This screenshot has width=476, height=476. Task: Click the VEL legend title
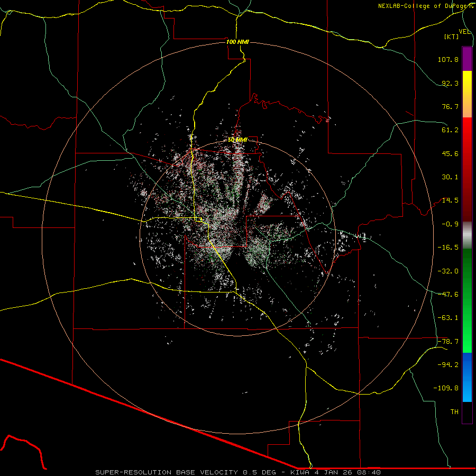tap(464, 31)
